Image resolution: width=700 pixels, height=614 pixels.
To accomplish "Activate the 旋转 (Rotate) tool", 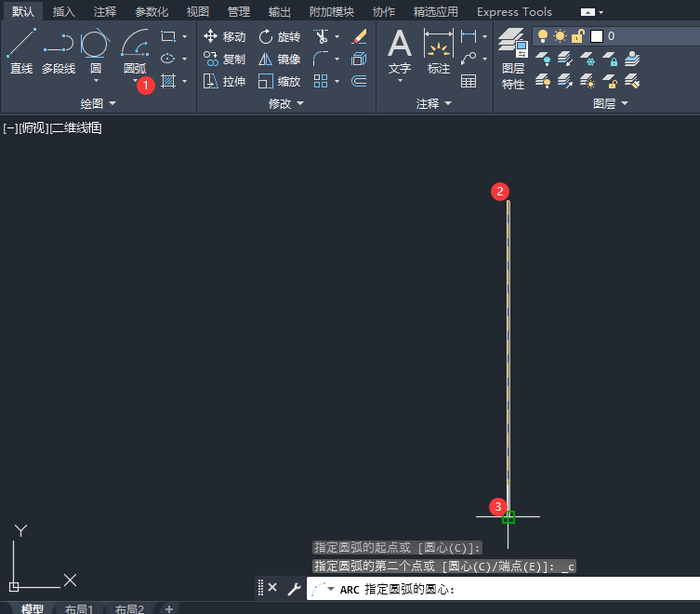I will click(x=280, y=36).
